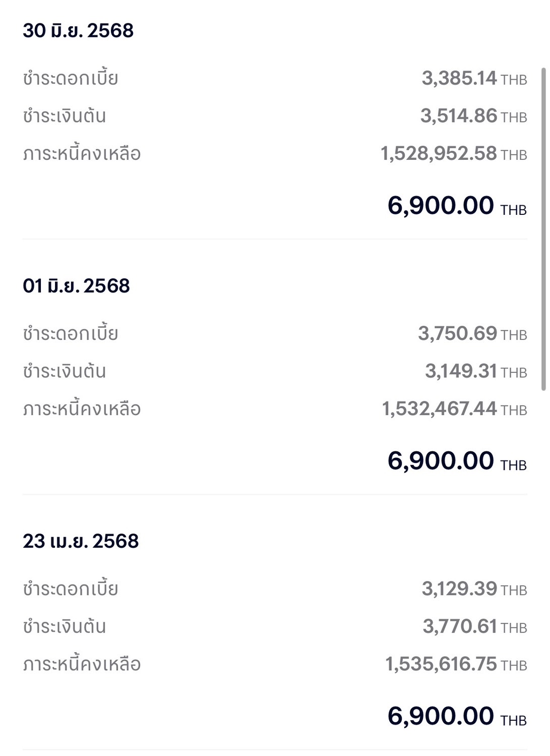The width and height of the screenshot is (550, 756).
Task: Click the vertical scrollbar thumb on right edge
Action: (543, 229)
